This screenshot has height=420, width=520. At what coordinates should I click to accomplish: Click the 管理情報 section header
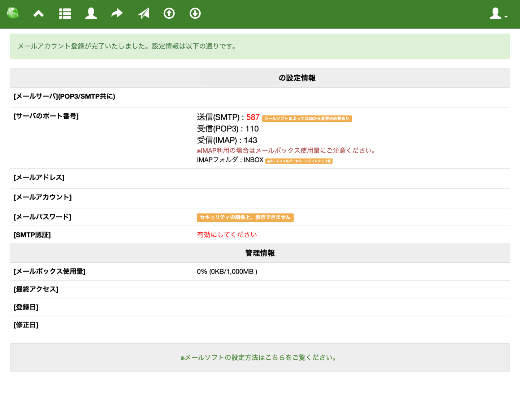tap(260, 253)
